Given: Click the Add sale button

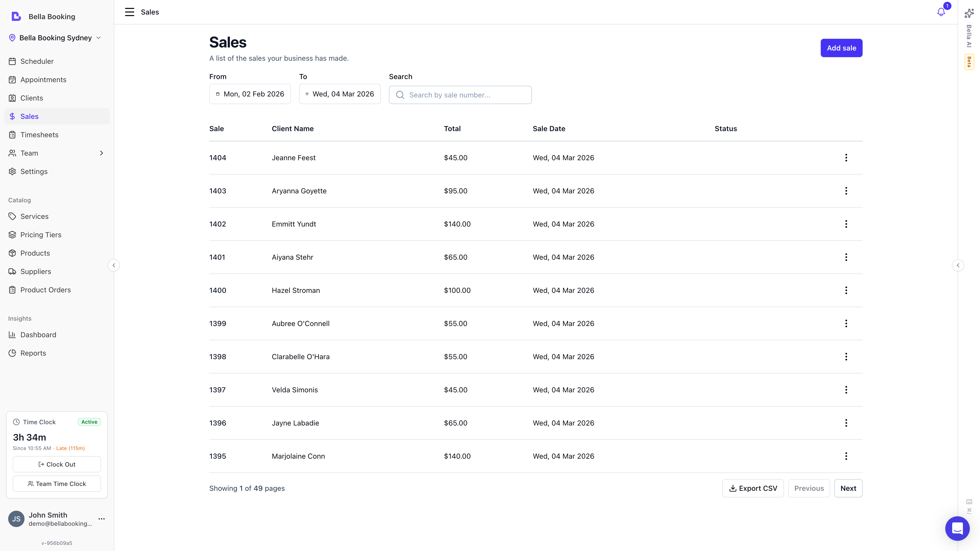Looking at the screenshot, I should [x=841, y=48].
